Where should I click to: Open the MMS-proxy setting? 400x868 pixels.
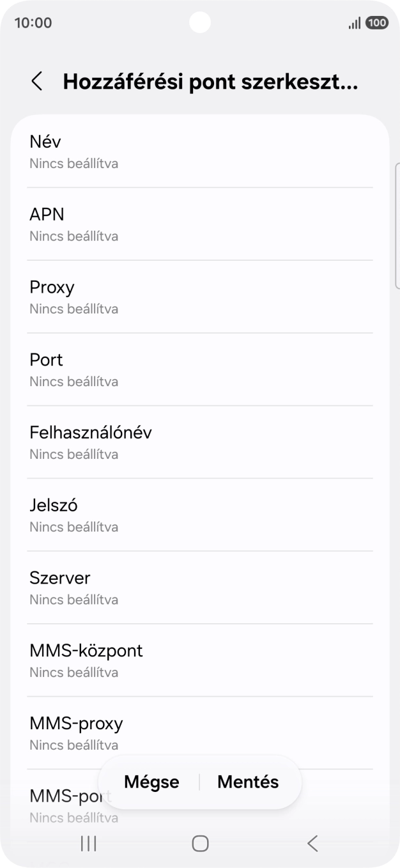[x=200, y=732]
